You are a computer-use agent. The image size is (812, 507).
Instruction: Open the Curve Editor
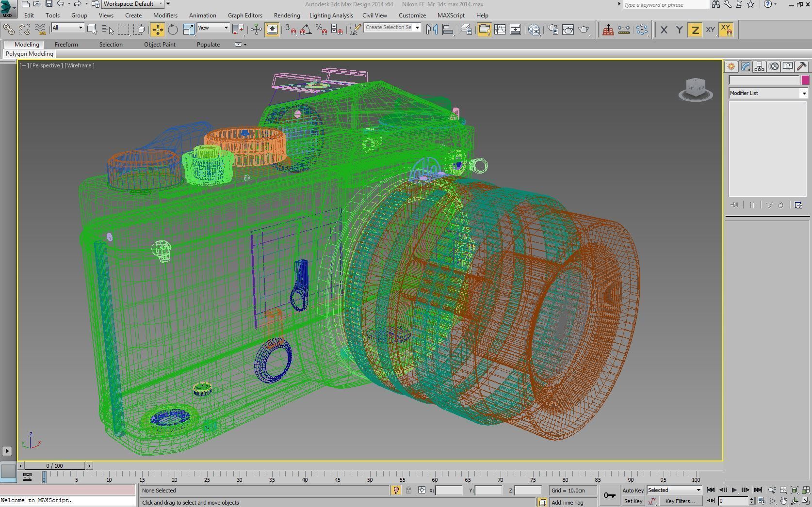[500, 30]
